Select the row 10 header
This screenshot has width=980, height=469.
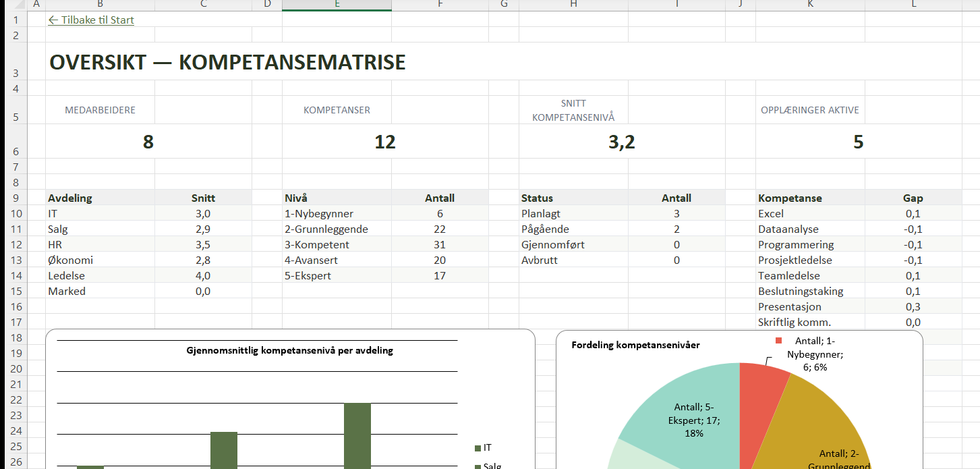(x=13, y=214)
